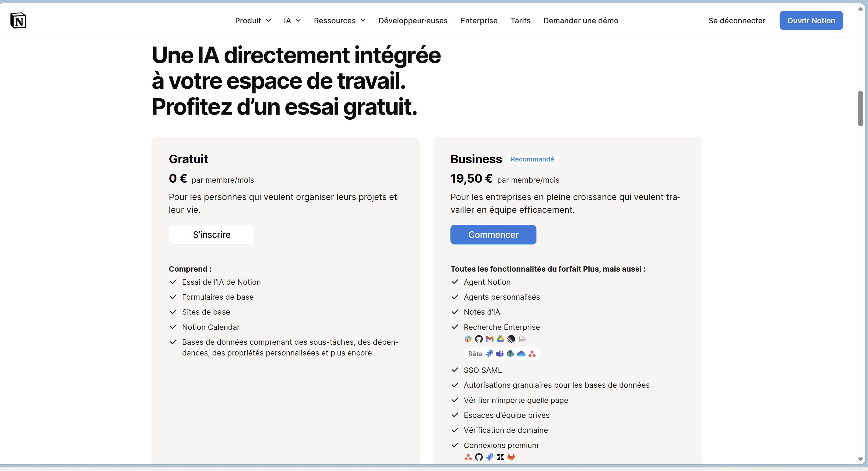Screen dimensions: 868x471
Task: Click the "SSO SAML" feature
Action: pos(482,370)
